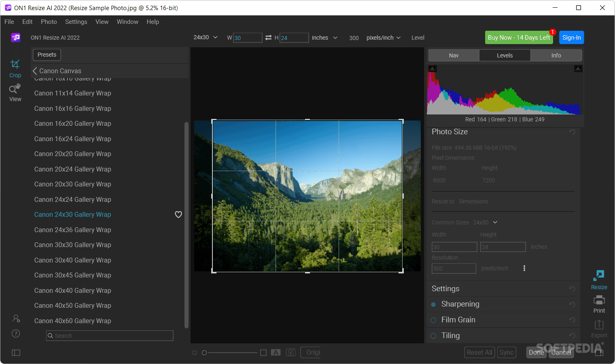This screenshot has width=615, height=364.
Task: Click the Resolution 300 input field
Action: pos(454,269)
